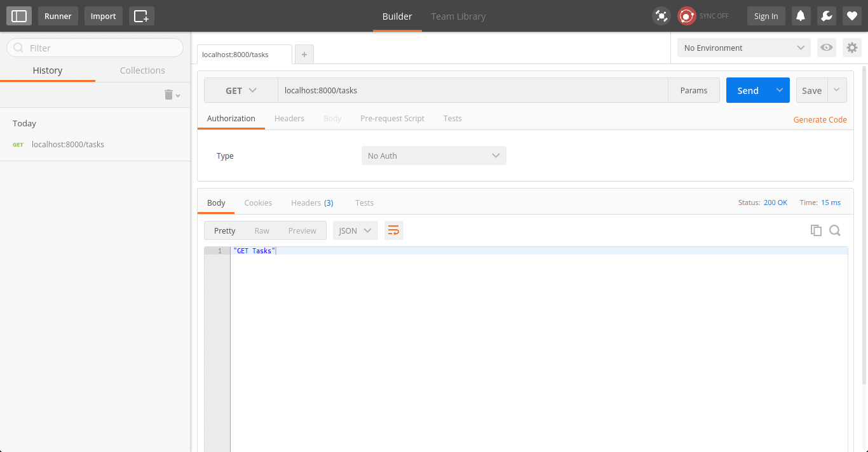The width and height of the screenshot is (868, 452).
Task: Open the Generate Code link
Action: pos(820,119)
